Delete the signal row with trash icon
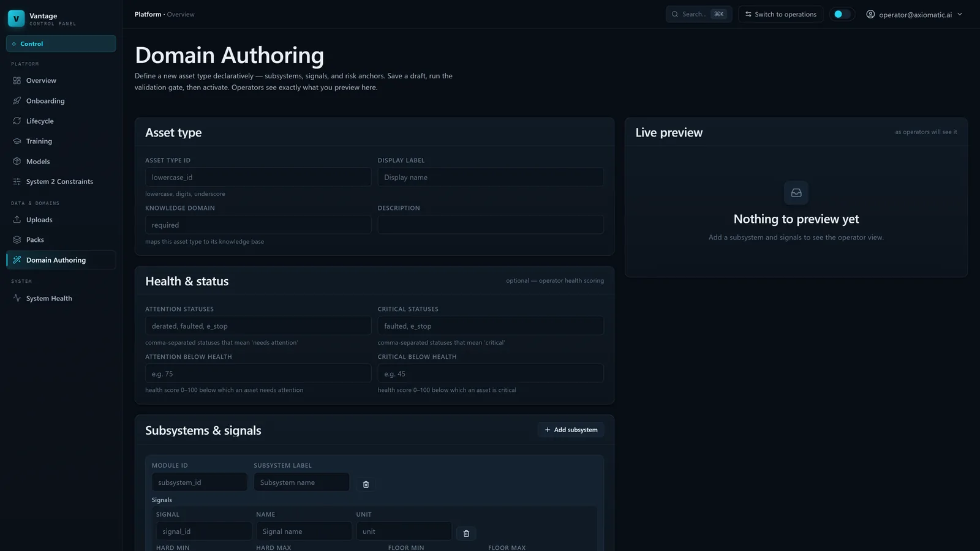The height and width of the screenshot is (551, 980). 466,533
